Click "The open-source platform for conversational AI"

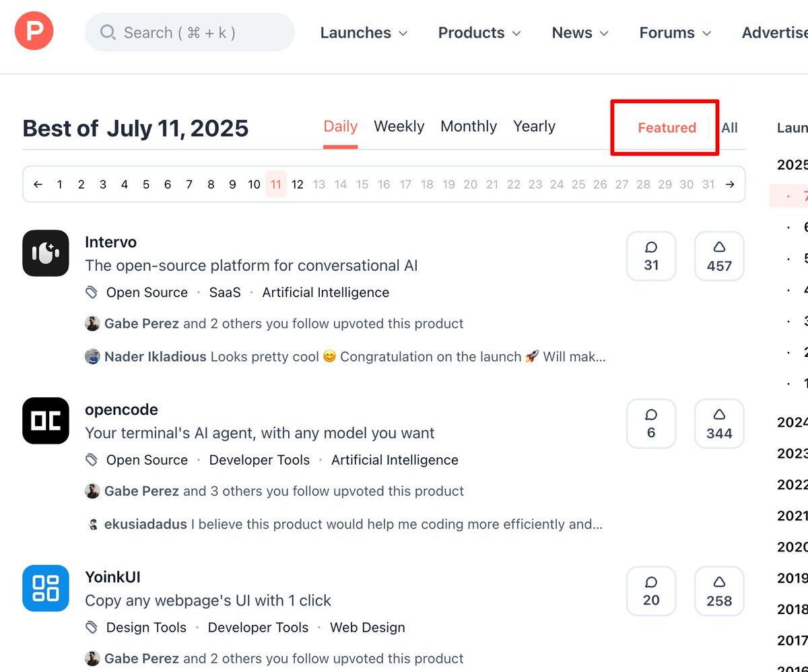[x=251, y=266]
